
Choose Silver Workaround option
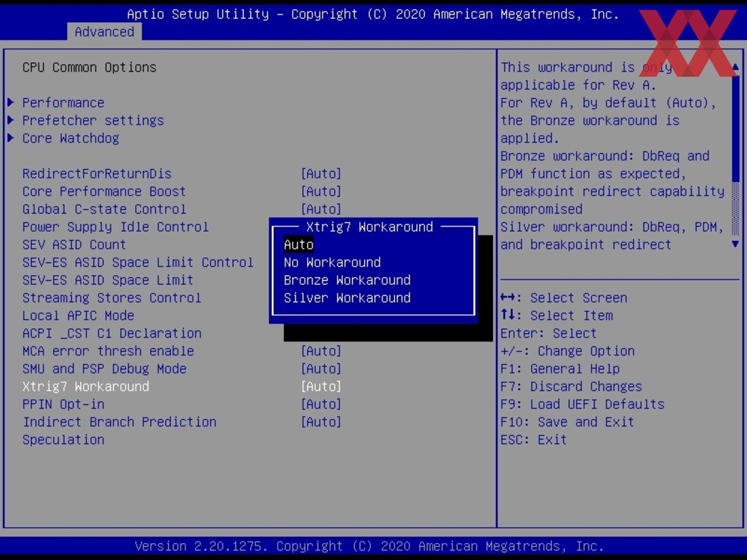[347, 298]
